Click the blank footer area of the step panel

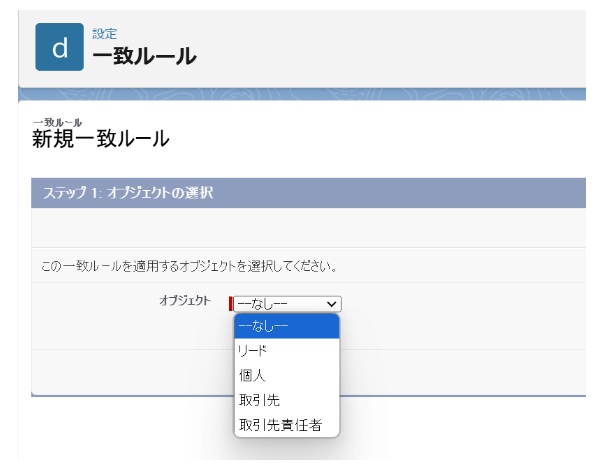450,371
